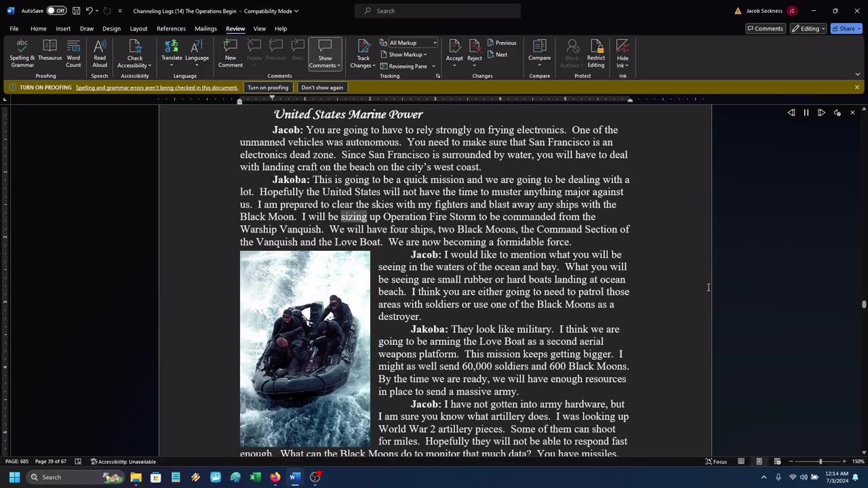
Task: Toggle AutoSave switch
Action: point(56,11)
